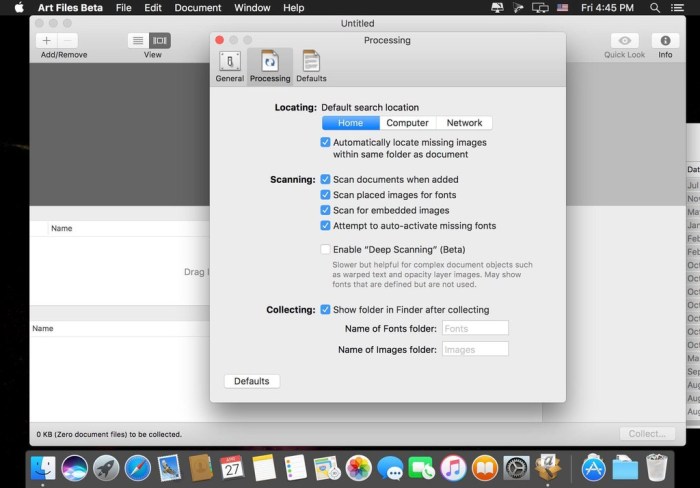Image resolution: width=700 pixels, height=488 pixels.
Task: Click the Add document plus button
Action: (46, 41)
